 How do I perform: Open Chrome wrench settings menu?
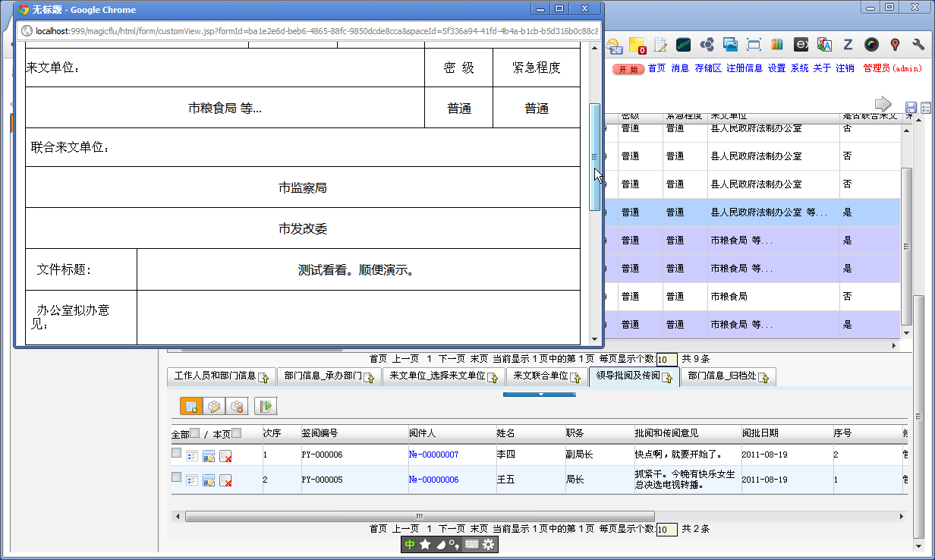(x=918, y=45)
